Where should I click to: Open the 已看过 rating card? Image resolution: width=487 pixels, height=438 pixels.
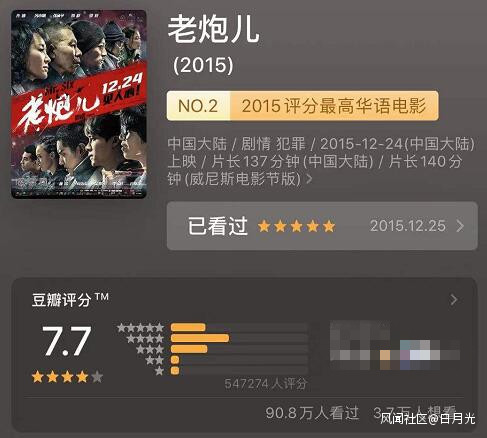click(322, 226)
